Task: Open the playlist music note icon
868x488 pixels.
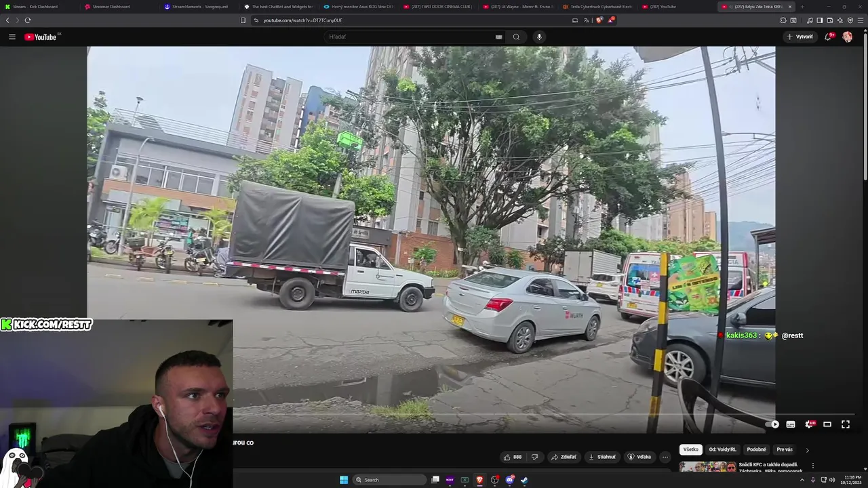Action: click(810, 20)
